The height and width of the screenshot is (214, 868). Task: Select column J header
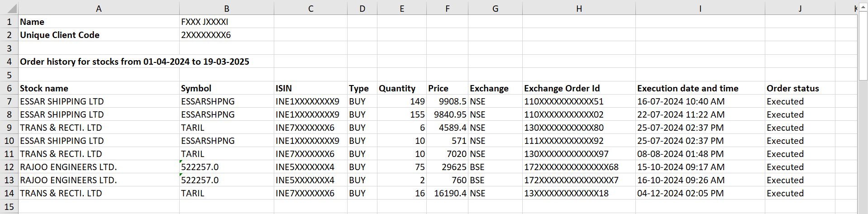click(800, 8)
